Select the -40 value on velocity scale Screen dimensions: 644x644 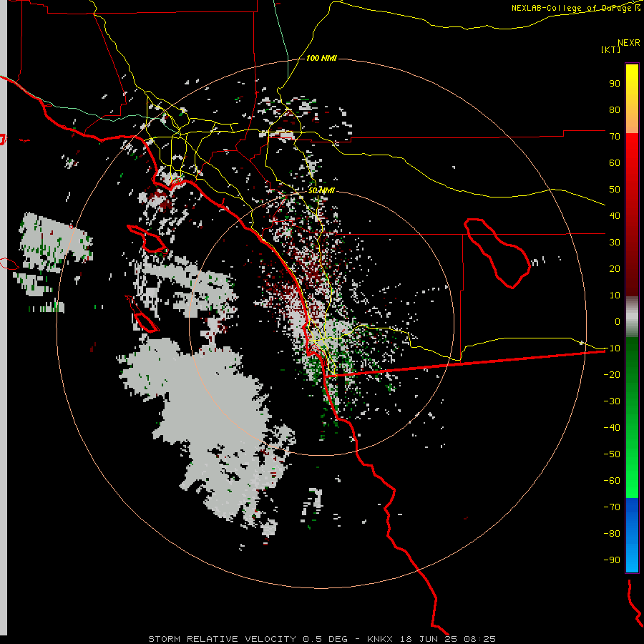(612, 428)
